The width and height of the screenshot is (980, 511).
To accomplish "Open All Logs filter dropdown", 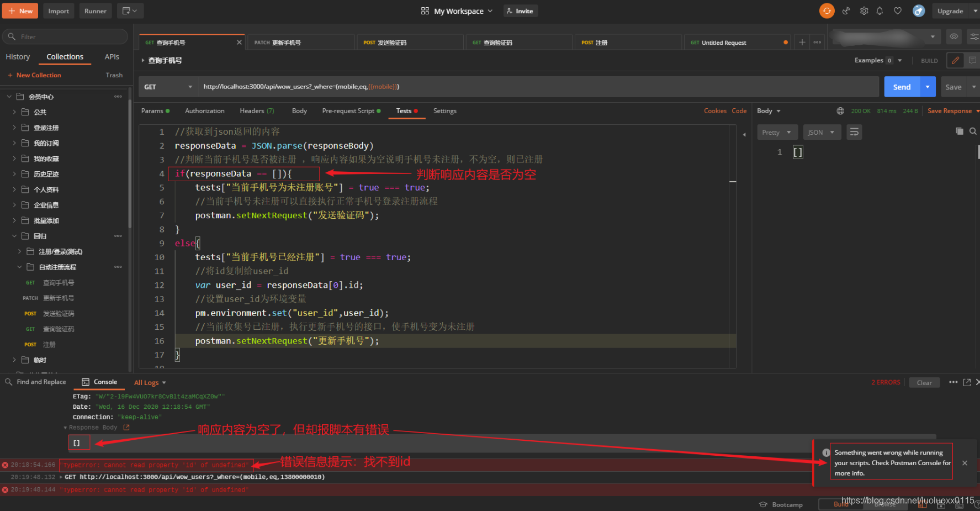I will coord(150,382).
